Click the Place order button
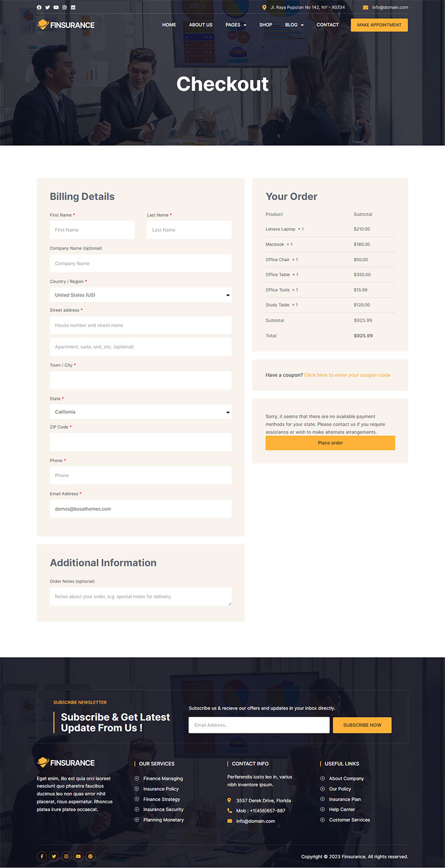The image size is (445, 868). click(330, 443)
